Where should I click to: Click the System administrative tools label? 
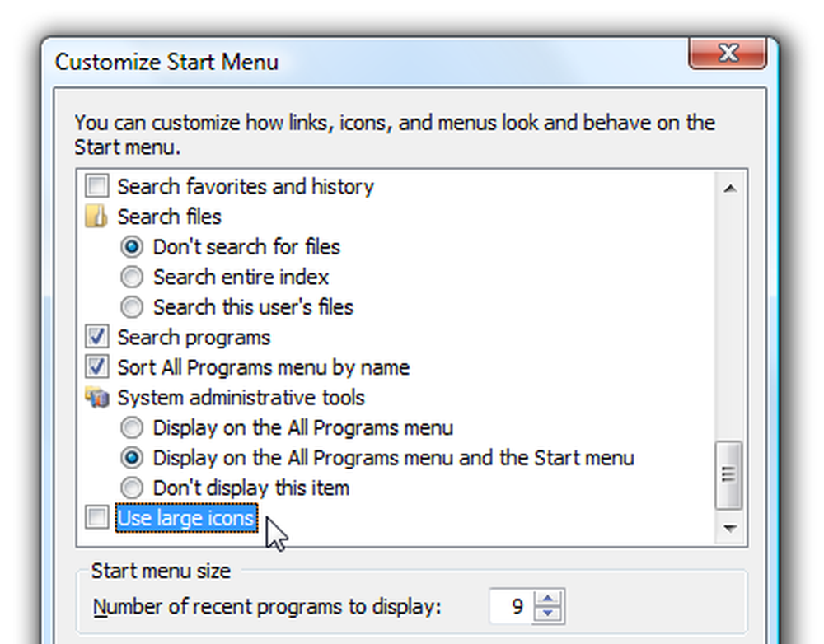click(x=241, y=398)
